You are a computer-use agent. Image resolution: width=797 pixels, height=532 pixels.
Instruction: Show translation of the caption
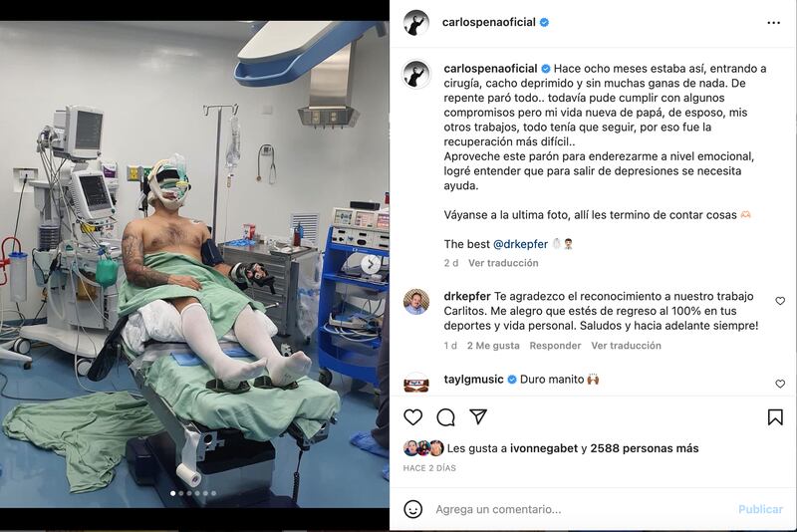pyautogui.click(x=503, y=263)
